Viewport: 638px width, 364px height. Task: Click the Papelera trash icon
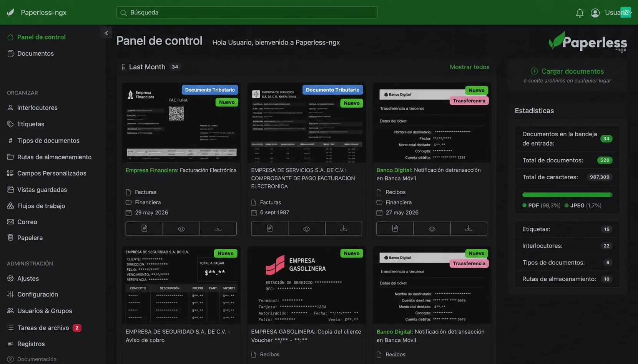[x=10, y=238]
